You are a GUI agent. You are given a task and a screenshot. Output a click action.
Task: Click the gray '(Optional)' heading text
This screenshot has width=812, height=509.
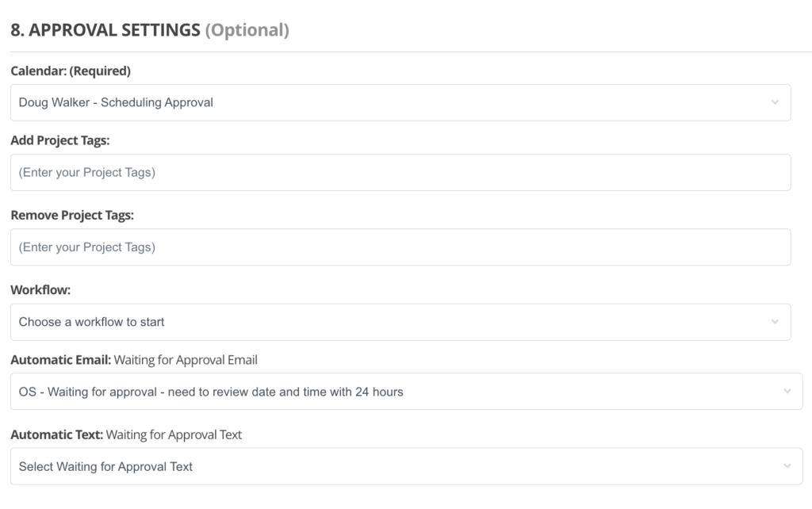point(247,31)
